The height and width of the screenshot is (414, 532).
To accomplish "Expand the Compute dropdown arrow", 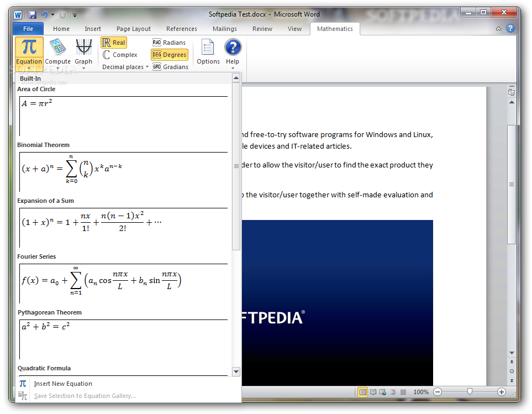I will (57, 68).
